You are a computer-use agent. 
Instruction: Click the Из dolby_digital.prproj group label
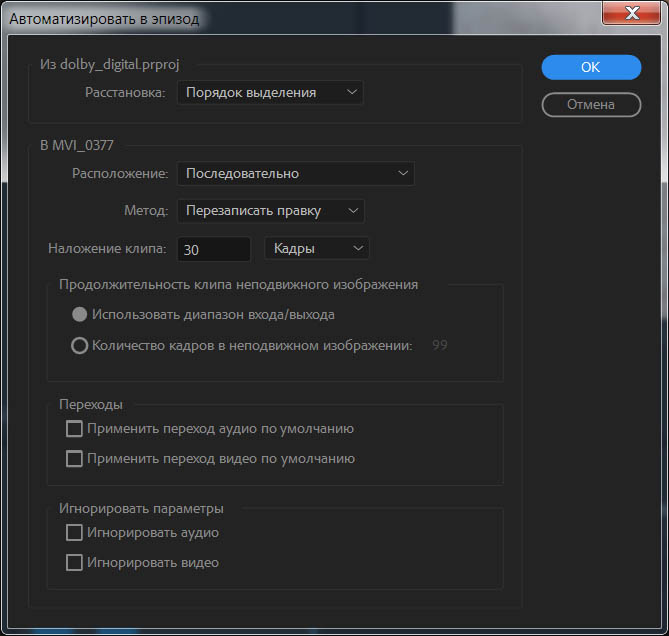tap(110, 64)
